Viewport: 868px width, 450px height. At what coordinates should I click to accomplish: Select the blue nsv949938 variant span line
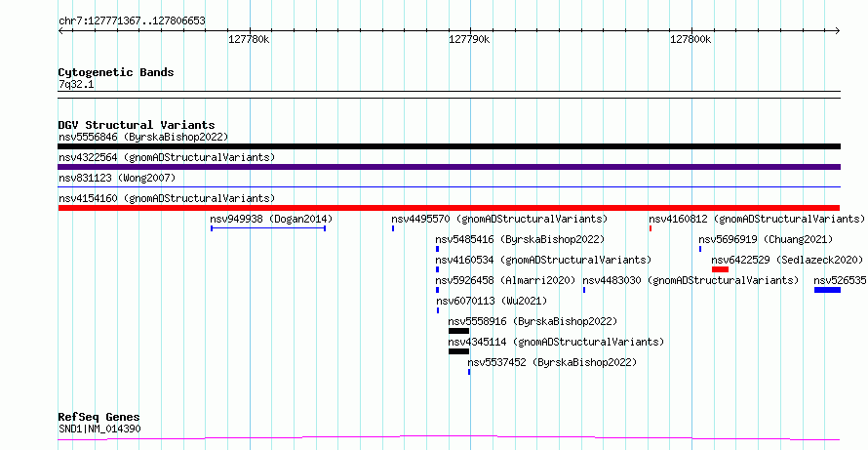pyautogui.click(x=268, y=228)
